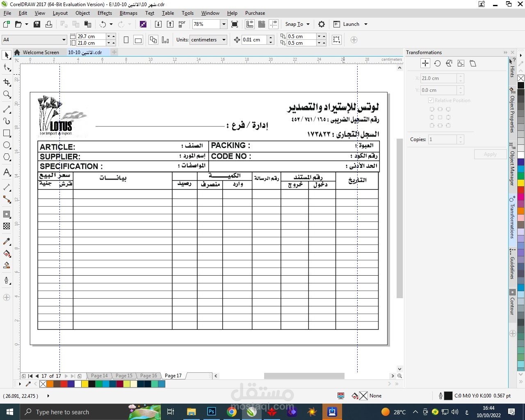
Task: Activate the Zoom magnifier tool
Action: (7, 95)
